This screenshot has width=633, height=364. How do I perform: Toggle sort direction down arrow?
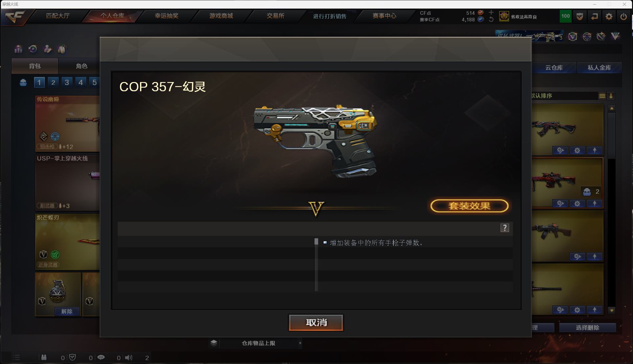(611, 96)
